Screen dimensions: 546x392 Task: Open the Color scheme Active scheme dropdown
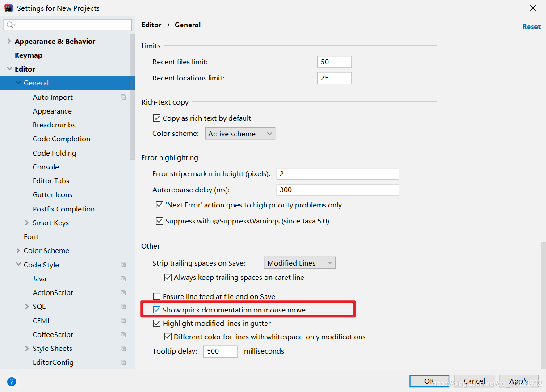point(240,134)
